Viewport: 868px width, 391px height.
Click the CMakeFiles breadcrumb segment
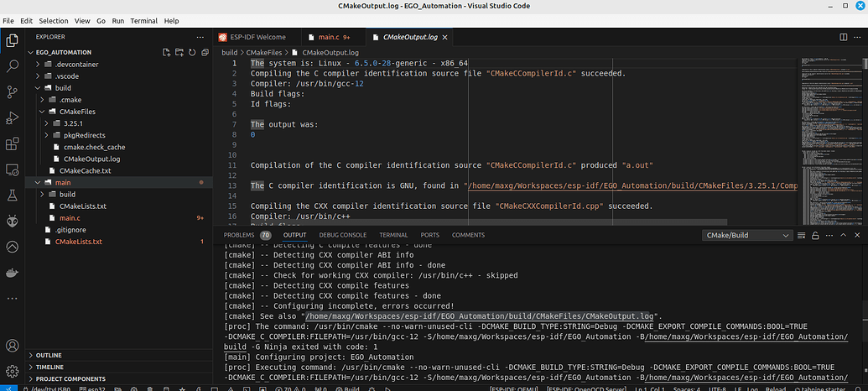[x=265, y=52]
